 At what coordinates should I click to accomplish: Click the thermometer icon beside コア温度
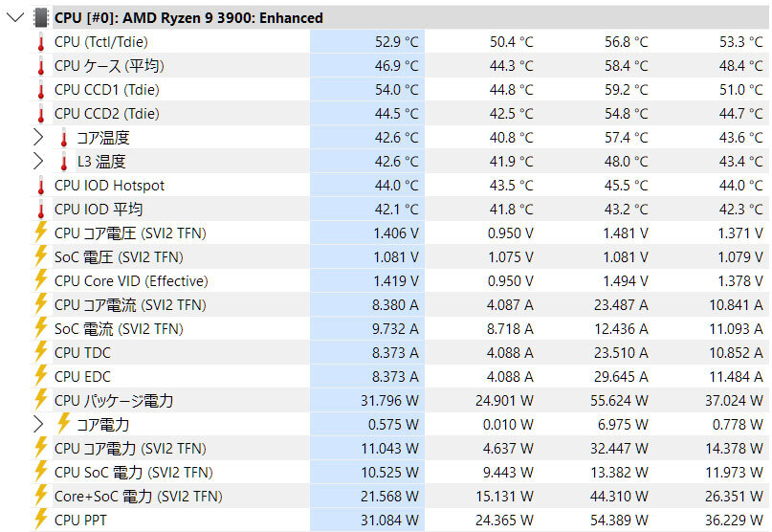pyautogui.click(x=63, y=138)
